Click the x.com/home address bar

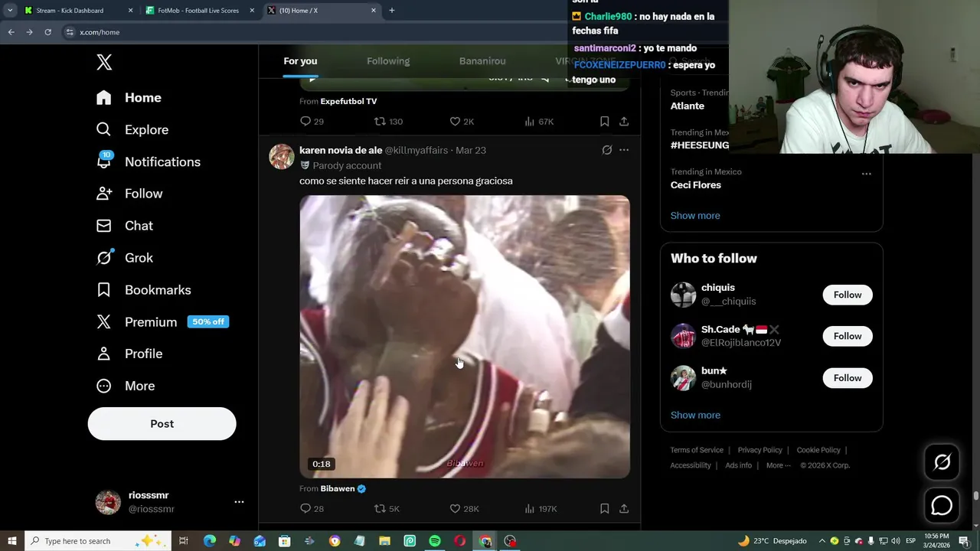pos(314,32)
